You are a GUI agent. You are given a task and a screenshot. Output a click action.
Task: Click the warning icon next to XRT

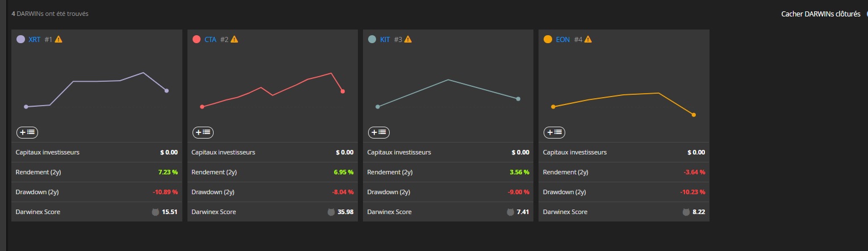point(59,39)
